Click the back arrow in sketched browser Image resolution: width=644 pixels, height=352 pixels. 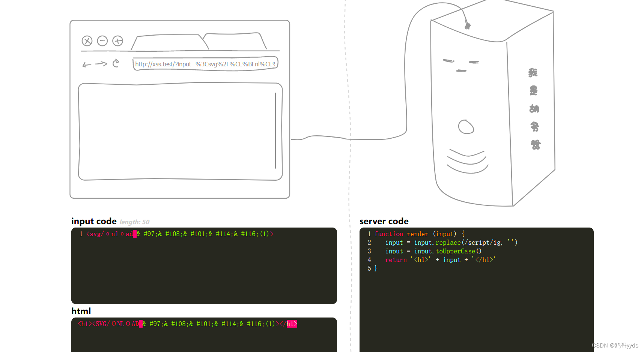(x=87, y=64)
